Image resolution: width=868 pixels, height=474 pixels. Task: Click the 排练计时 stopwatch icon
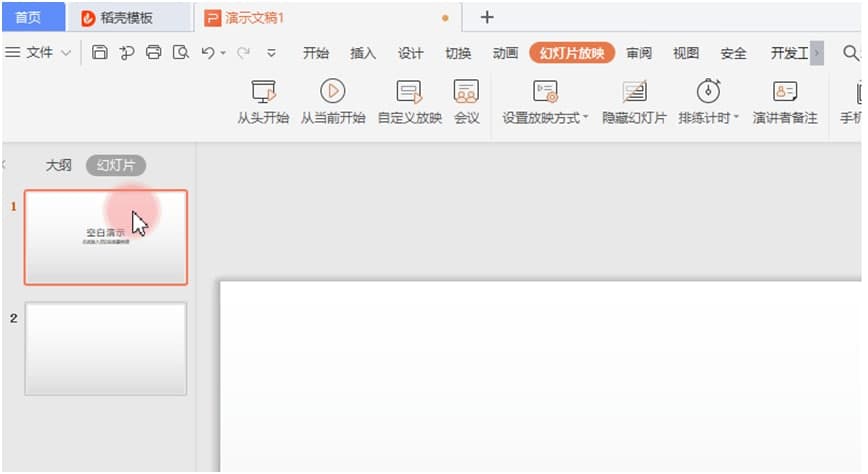[708, 91]
